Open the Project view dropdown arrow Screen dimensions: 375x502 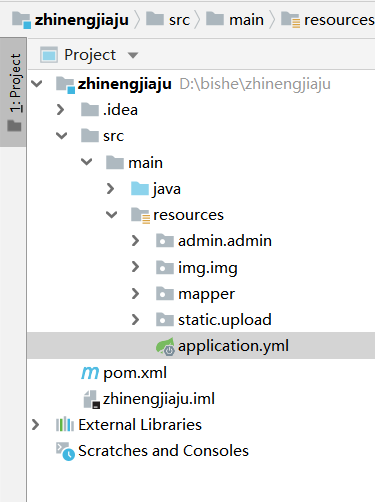point(133,55)
